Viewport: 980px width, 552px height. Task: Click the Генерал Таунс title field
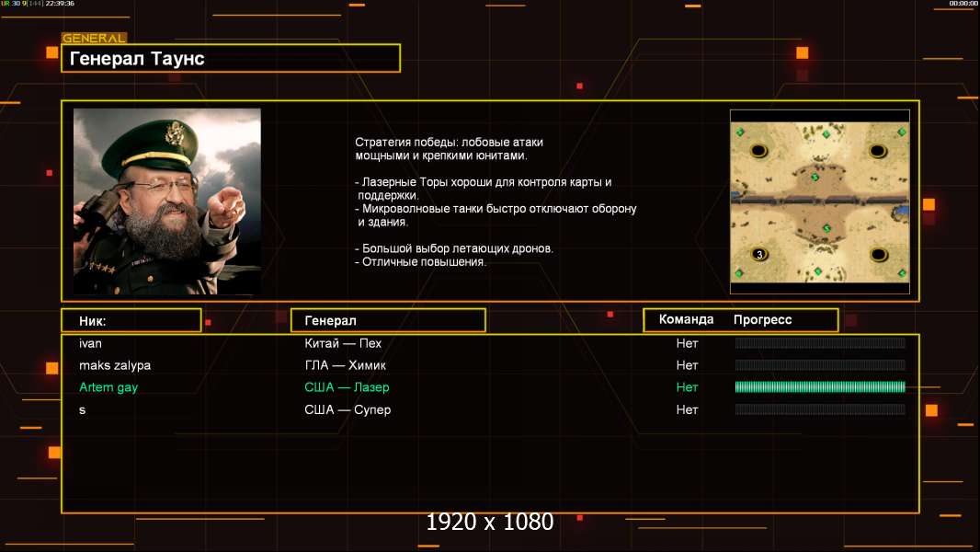[231, 58]
